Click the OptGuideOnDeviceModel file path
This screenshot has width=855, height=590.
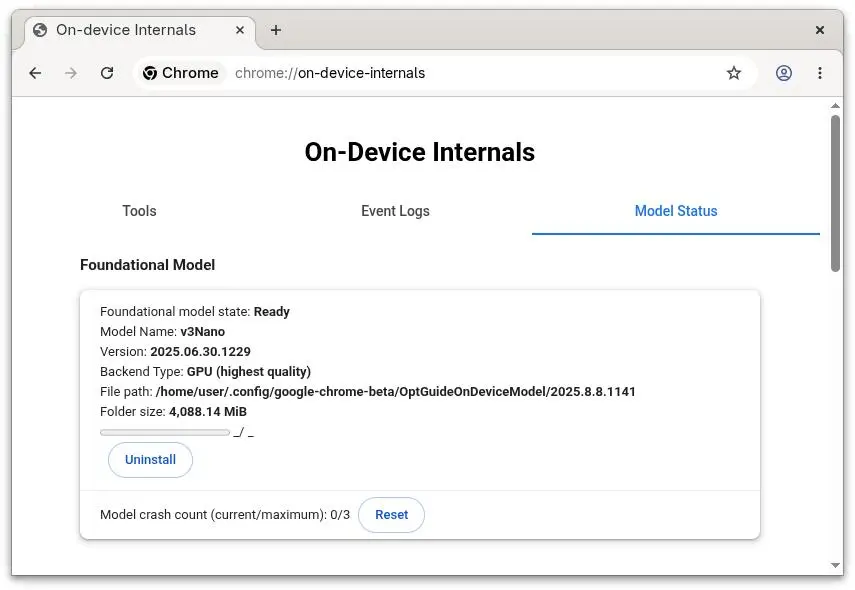[395, 392]
